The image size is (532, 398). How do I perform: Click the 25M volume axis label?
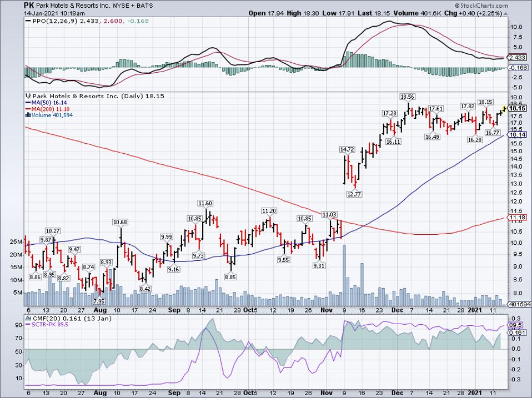pyautogui.click(x=16, y=241)
